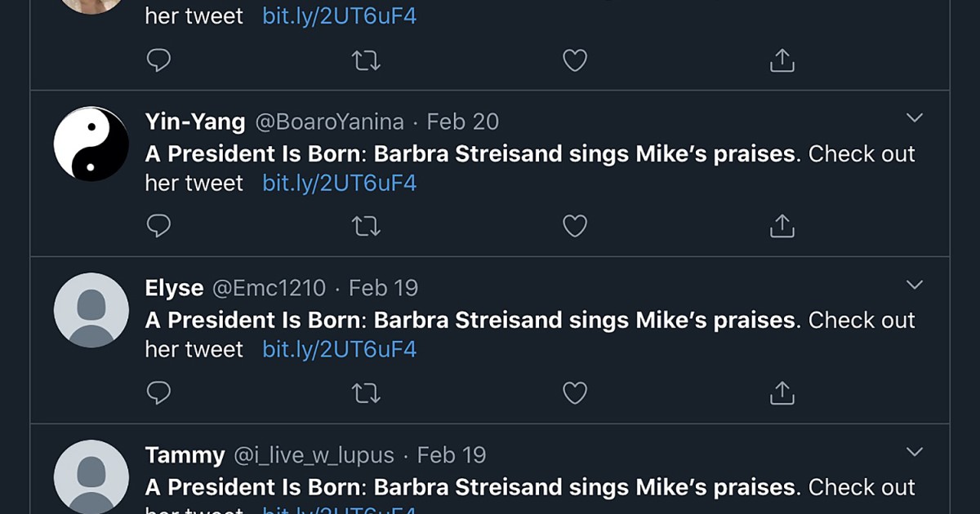Like the topmost partially visible tweet
Screen dimensions: 980x514
[575, 60]
